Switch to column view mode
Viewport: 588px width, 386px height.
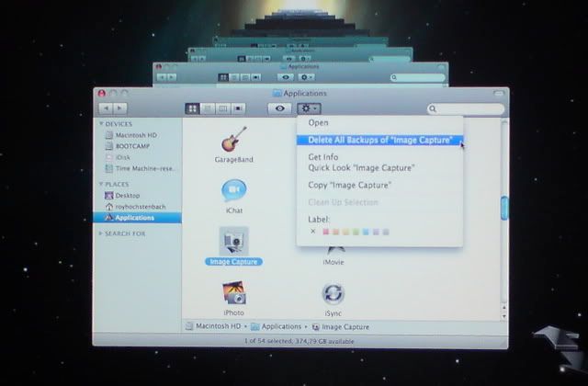point(222,108)
